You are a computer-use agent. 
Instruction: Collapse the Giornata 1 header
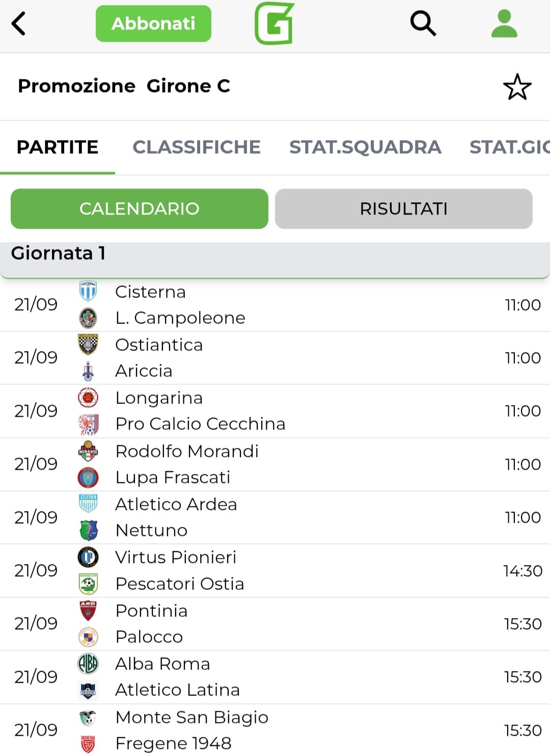pos(275,254)
